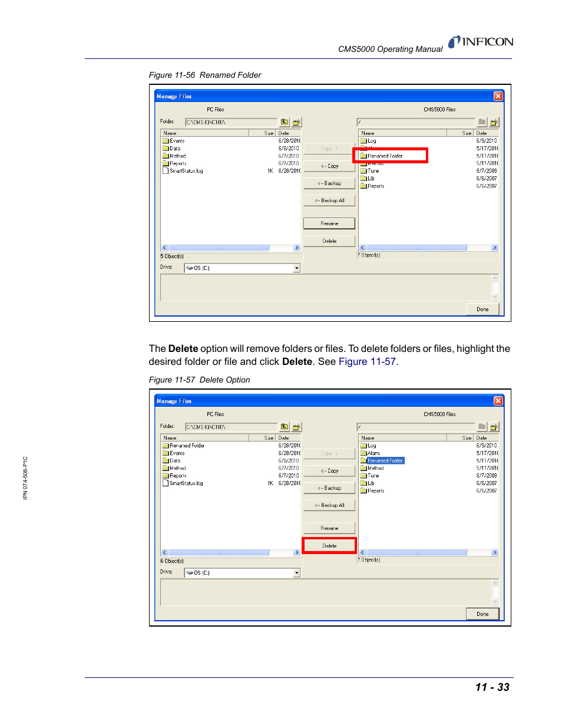The height and width of the screenshot is (728, 562).
Task: Click PC Folder path field in Figure 11-57 dialog
Action: coord(231,427)
